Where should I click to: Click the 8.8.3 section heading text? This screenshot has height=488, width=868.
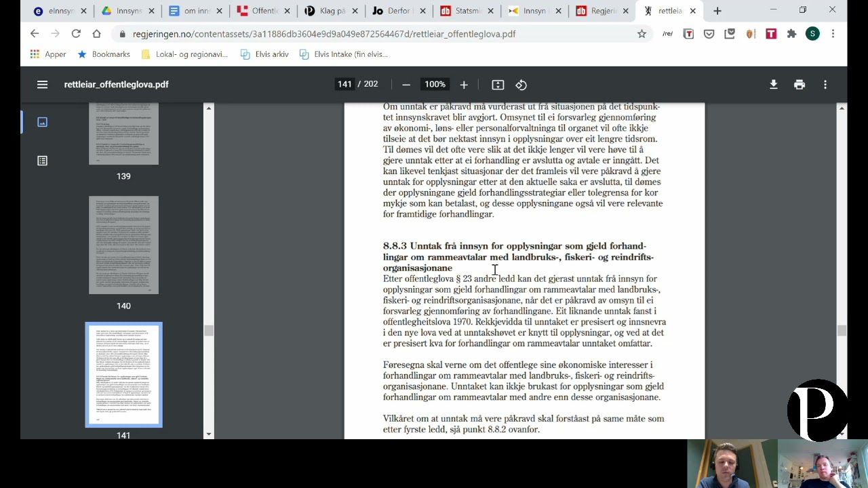[518, 257]
